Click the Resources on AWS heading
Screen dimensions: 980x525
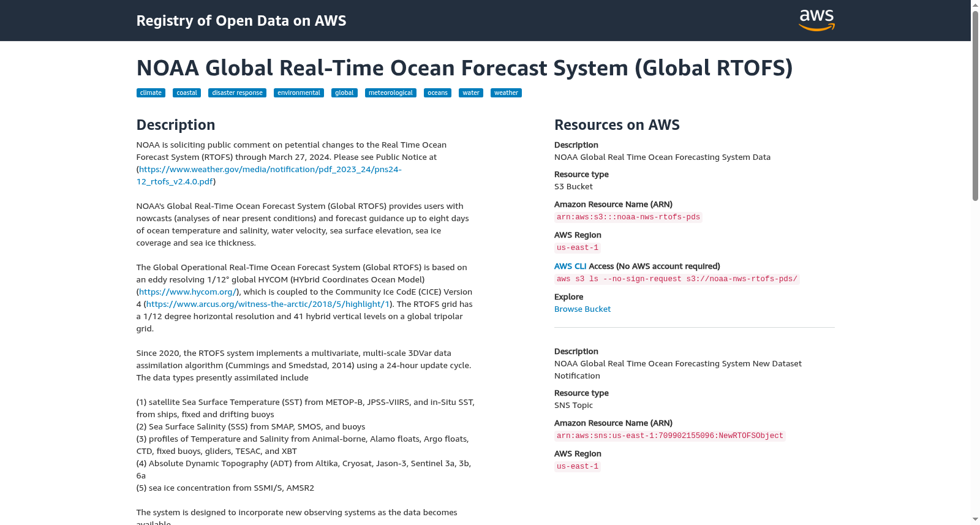617,125
